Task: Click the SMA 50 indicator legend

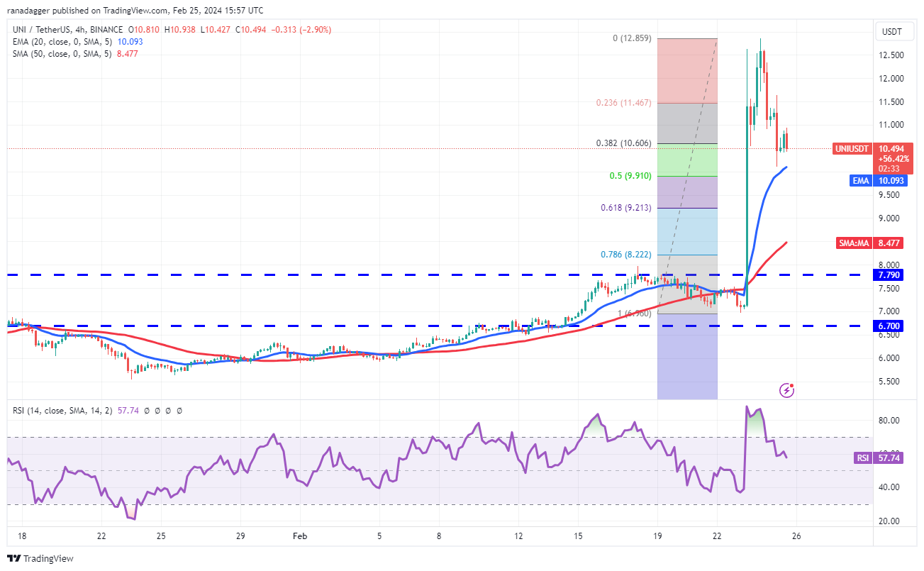Action: 64,52
